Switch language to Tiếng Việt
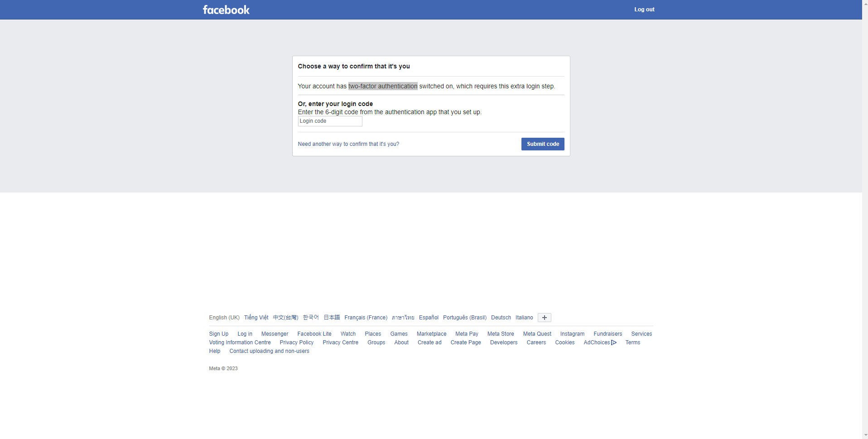The height and width of the screenshot is (439, 868). [x=256, y=318]
